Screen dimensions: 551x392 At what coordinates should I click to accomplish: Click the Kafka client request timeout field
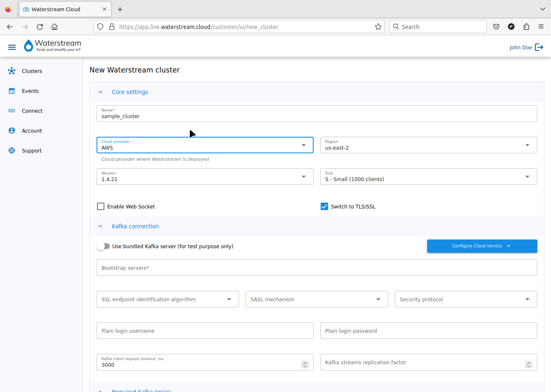click(205, 362)
